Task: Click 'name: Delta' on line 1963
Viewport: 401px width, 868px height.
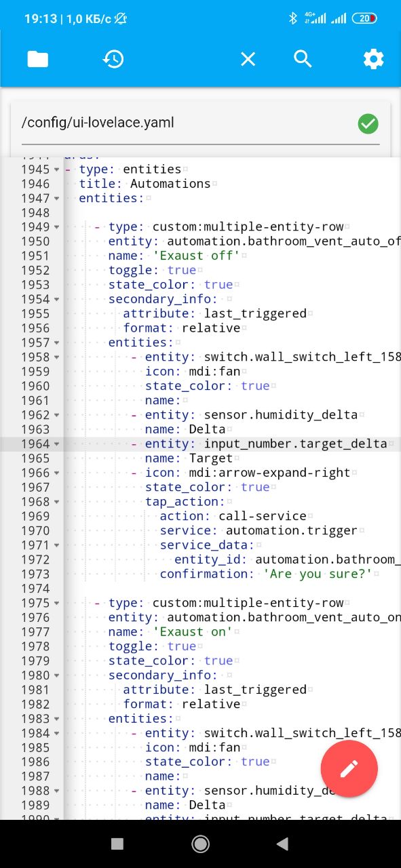Action: tap(185, 429)
